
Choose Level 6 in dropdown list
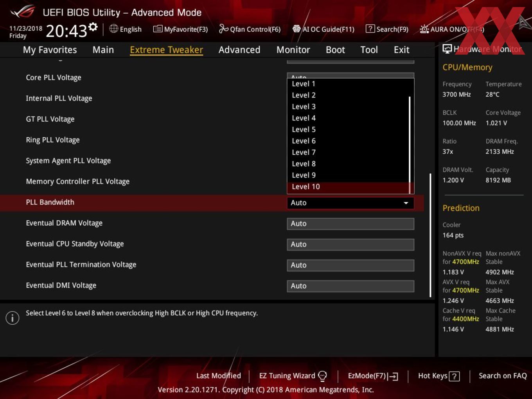[348, 141]
